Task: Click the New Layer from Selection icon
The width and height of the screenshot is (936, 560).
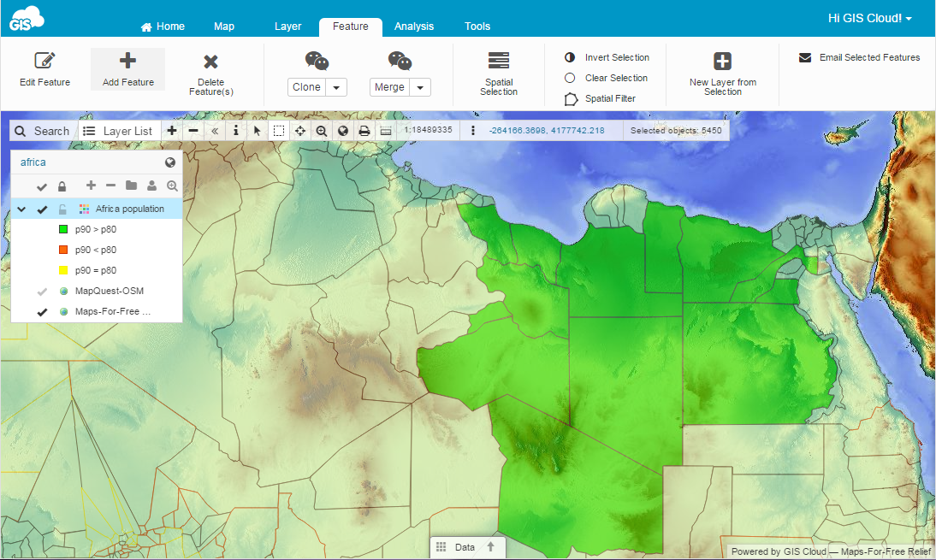Action: click(722, 62)
